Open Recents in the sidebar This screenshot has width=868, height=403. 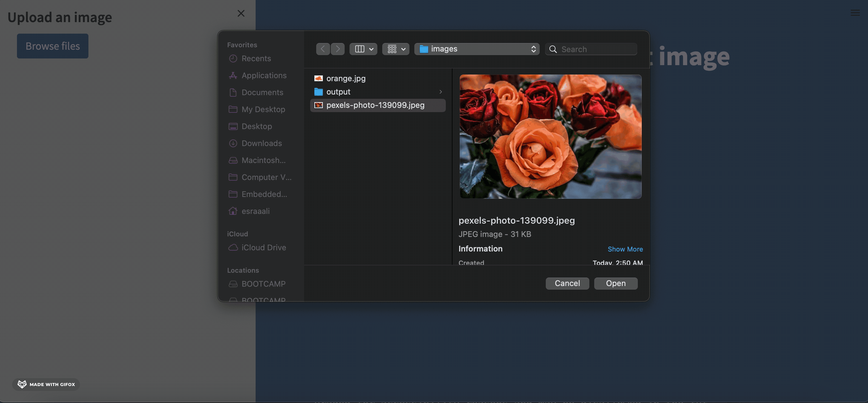256,59
